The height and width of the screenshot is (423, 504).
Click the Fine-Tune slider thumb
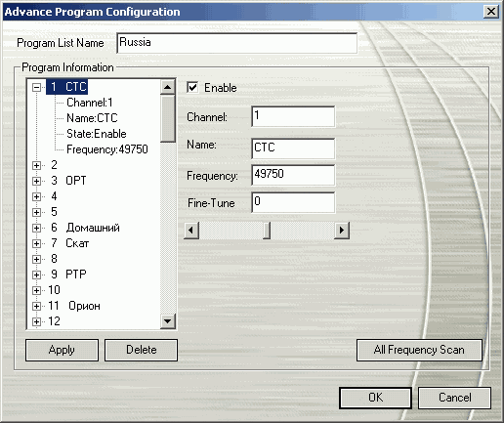[x=267, y=231]
